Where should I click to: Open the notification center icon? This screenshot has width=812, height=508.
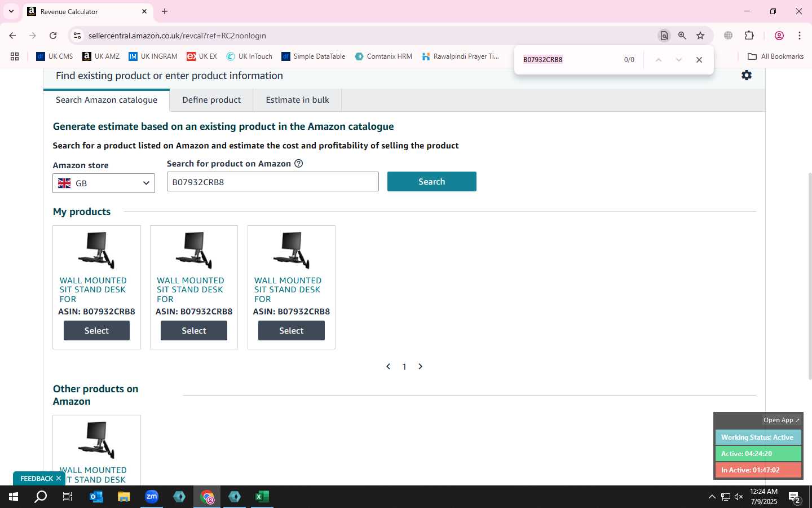pyautogui.click(x=795, y=497)
